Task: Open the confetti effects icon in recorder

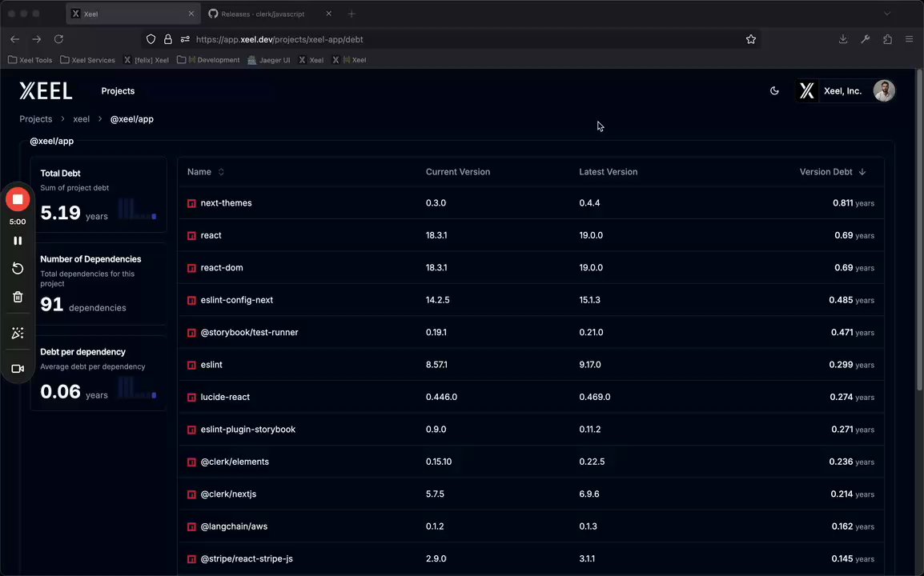Action: tap(18, 334)
